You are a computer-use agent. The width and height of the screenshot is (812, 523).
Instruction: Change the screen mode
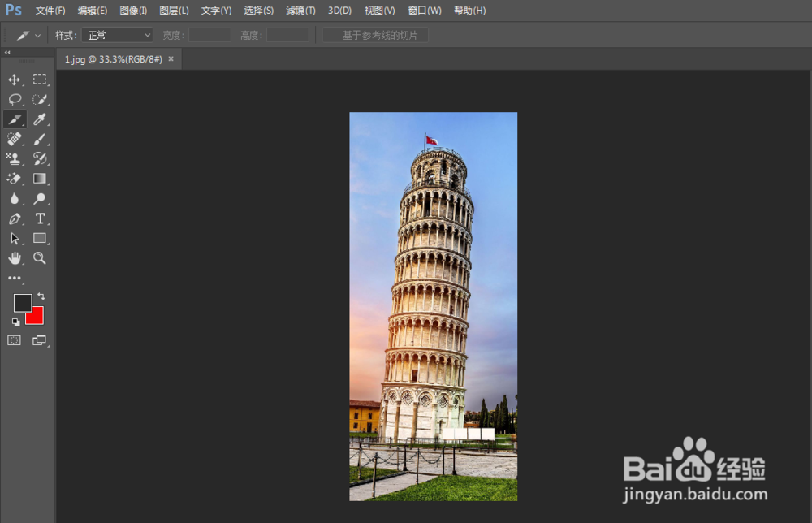click(40, 340)
